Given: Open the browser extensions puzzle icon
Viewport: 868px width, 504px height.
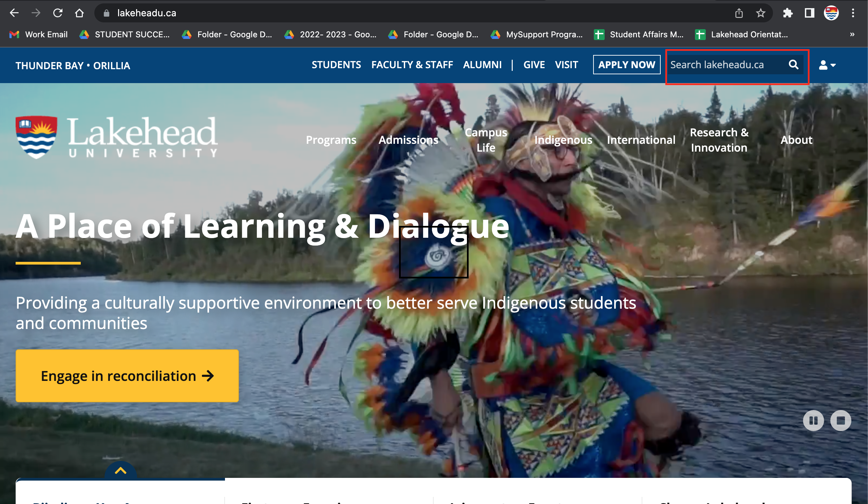Looking at the screenshot, I should click(x=788, y=13).
